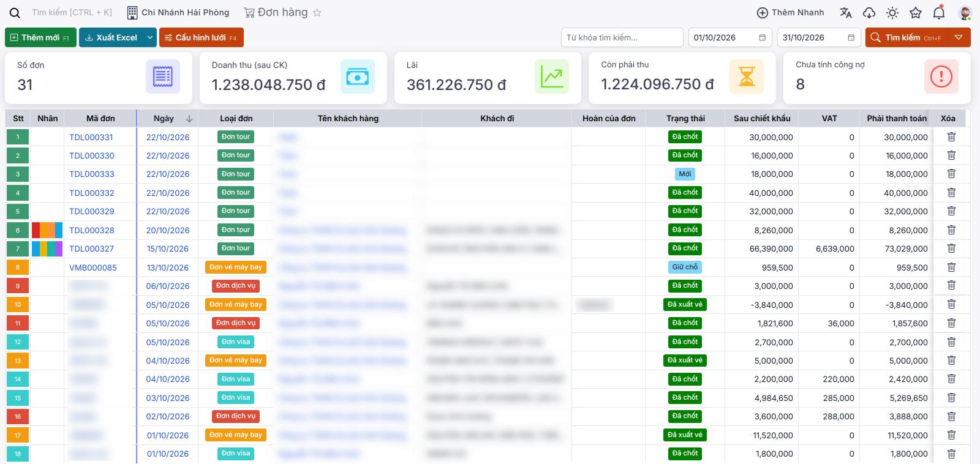Click the cloud download icon
The image size is (980, 464).
(x=869, y=13)
